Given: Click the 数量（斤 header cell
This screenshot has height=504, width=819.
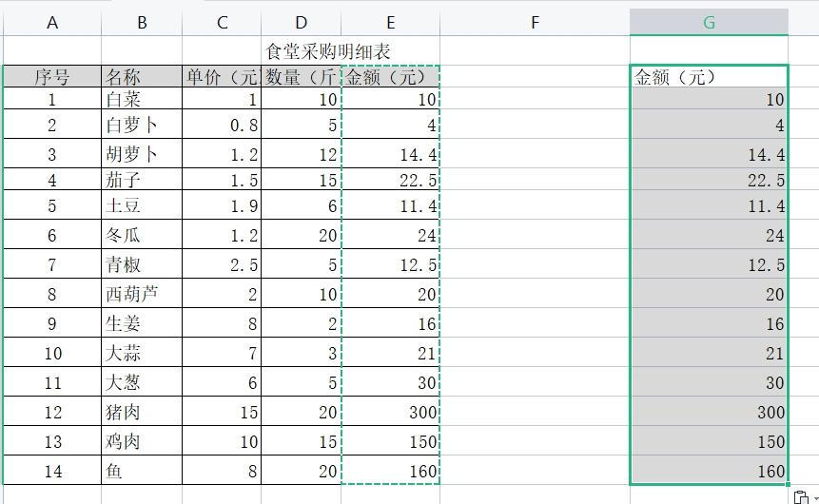Looking at the screenshot, I should point(302,77).
